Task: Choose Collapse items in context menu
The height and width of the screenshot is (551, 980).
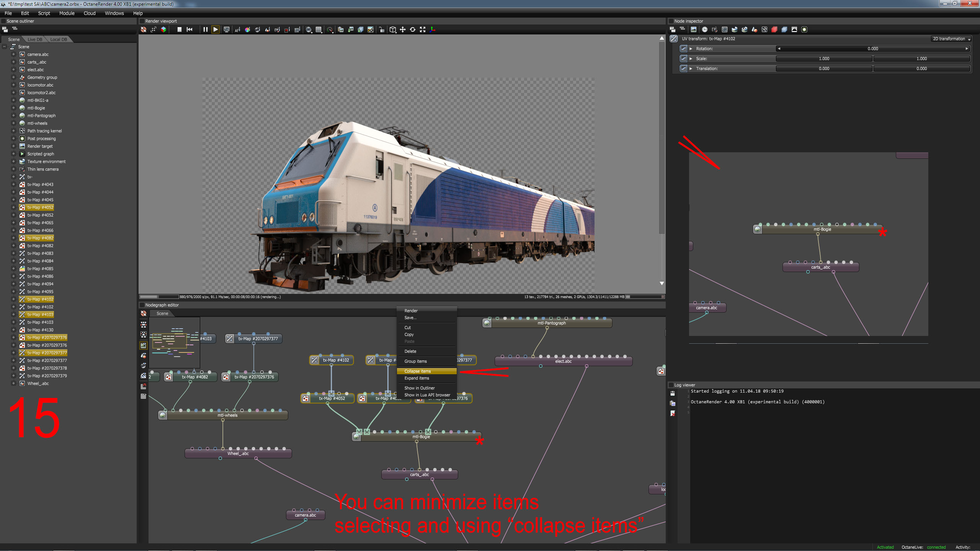Action: [x=417, y=371]
